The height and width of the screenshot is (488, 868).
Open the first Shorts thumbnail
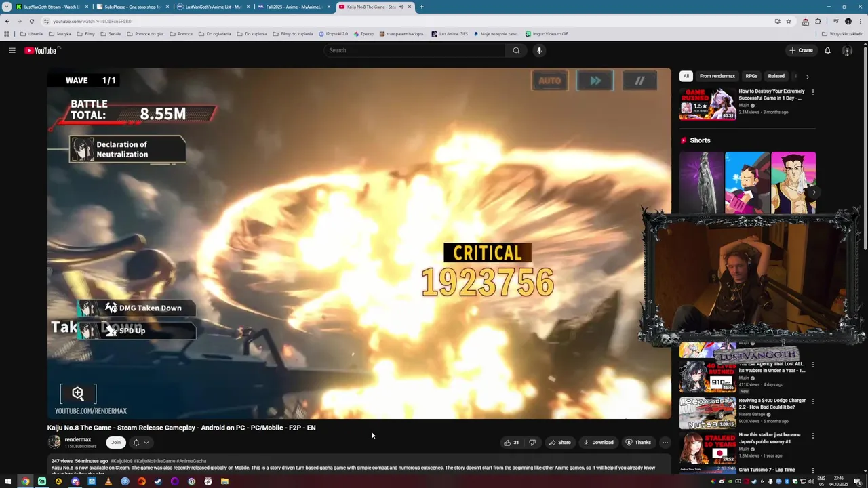coord(702,183)
